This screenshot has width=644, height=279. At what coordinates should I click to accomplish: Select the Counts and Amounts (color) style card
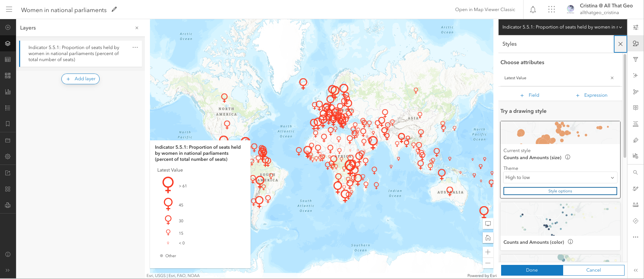(560, 226)
